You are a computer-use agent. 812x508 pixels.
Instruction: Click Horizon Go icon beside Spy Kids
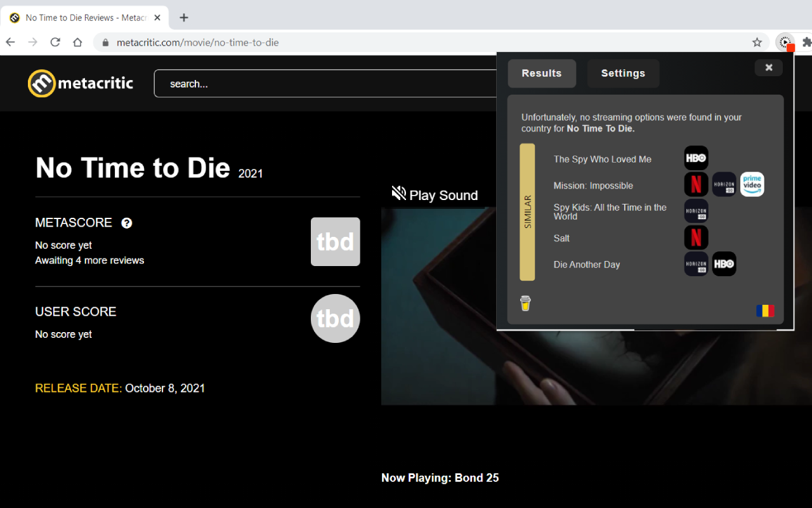[696, 211]
